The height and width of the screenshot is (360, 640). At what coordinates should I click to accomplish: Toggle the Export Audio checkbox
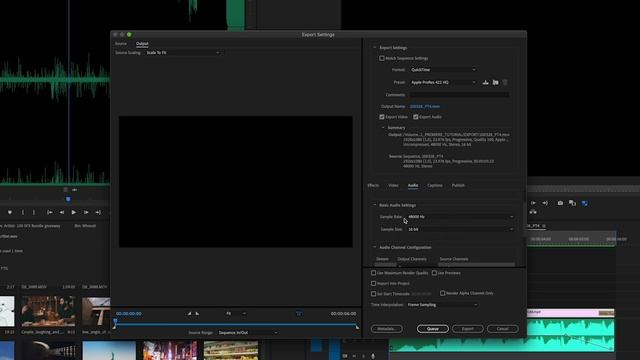click(x=416, y=117)
